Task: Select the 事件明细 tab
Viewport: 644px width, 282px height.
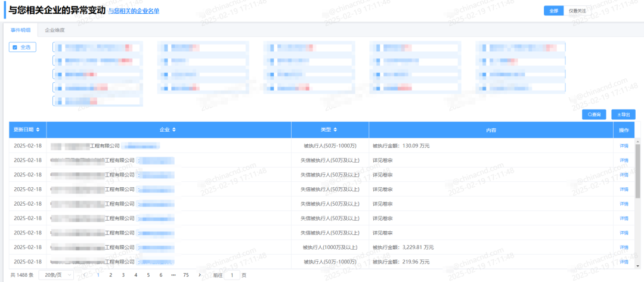Action: (20, 30)
